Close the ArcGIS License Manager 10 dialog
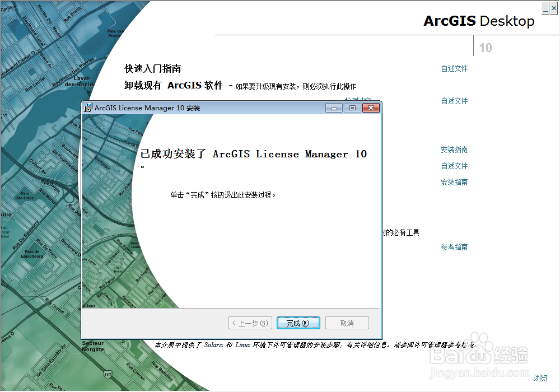Screen dimensions: 560x392 [371, 108]
